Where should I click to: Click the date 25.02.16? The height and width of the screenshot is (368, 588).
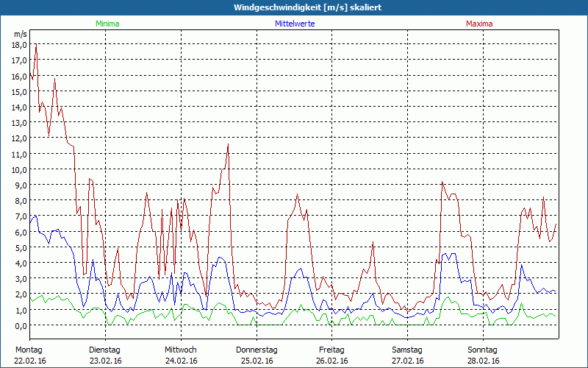[x=257, y=361]
